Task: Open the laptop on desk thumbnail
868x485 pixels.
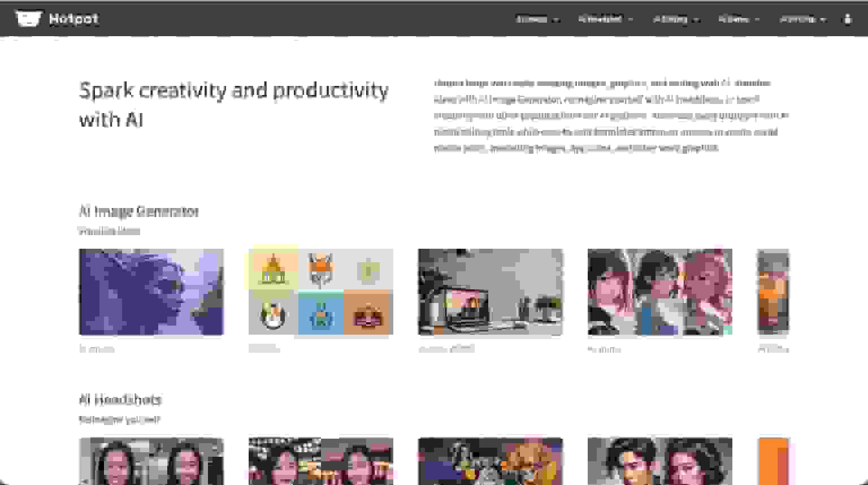Action: click(491, 292)
